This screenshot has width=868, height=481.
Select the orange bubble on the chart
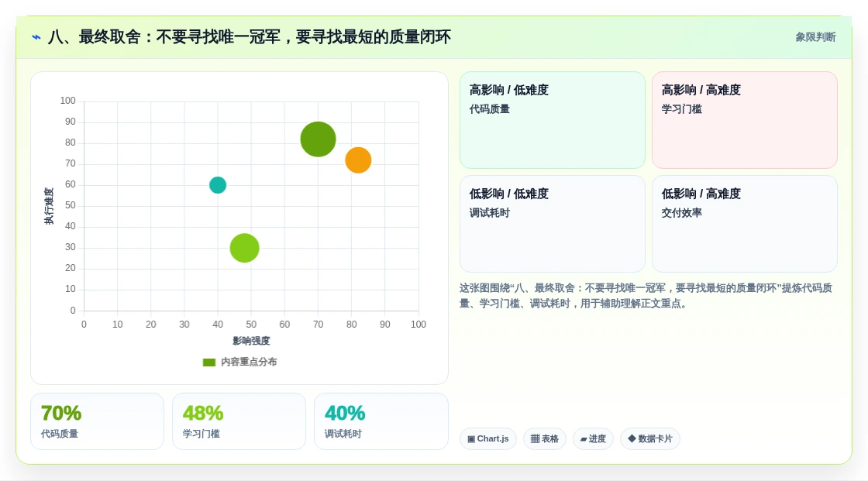[x=358, y=160]
